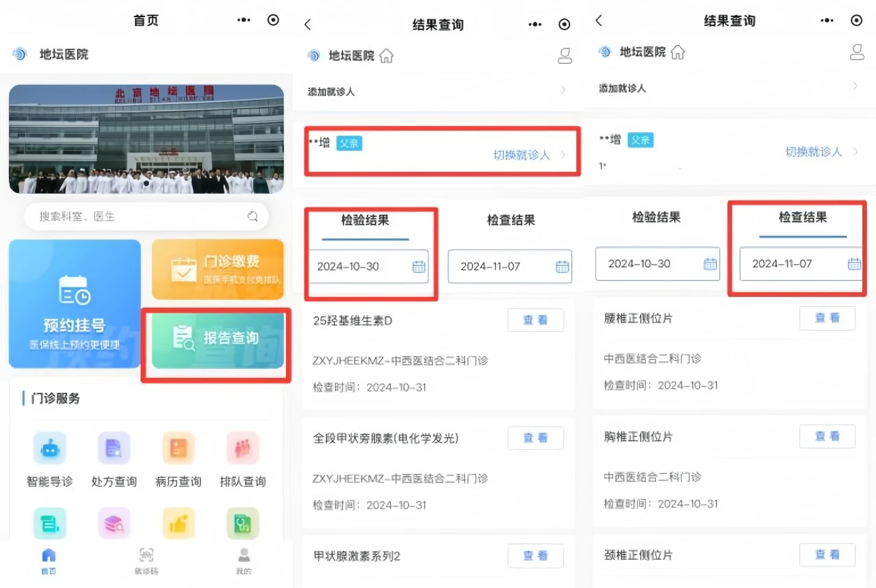This screenshot has width=876, height=588.
Task: Tap 切换就诊人 link in middle panel
Action: 521,155
